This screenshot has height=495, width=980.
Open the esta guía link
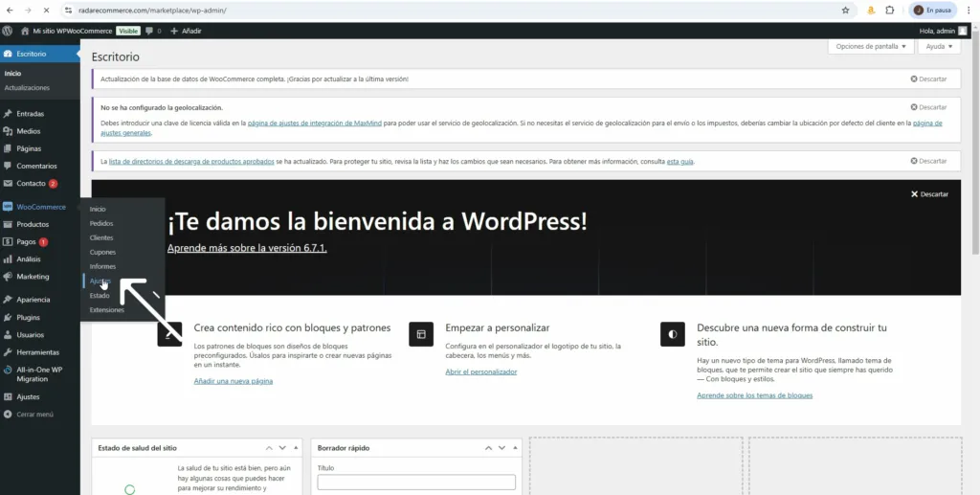pyautogui.click(x=680, y=161)
